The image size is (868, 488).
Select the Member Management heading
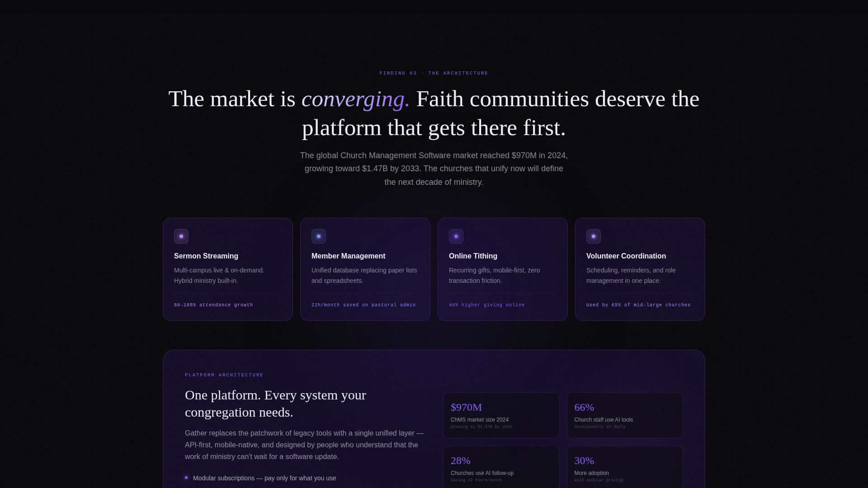pos(348,256)
